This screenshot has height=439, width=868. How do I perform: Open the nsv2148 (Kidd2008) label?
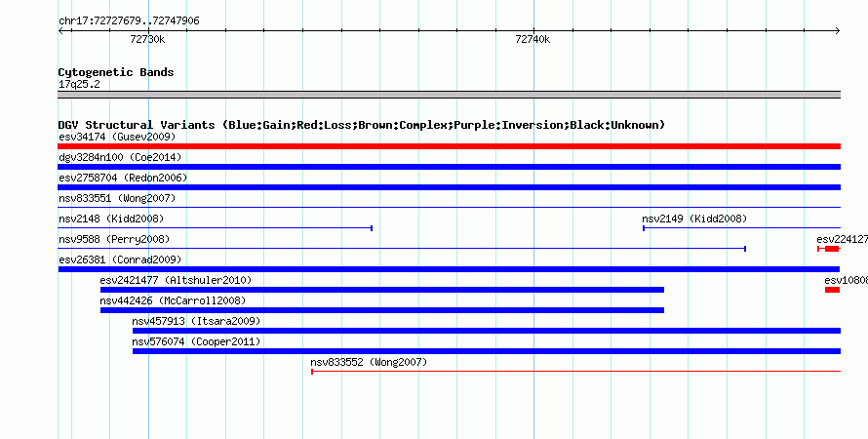[111, 219]
